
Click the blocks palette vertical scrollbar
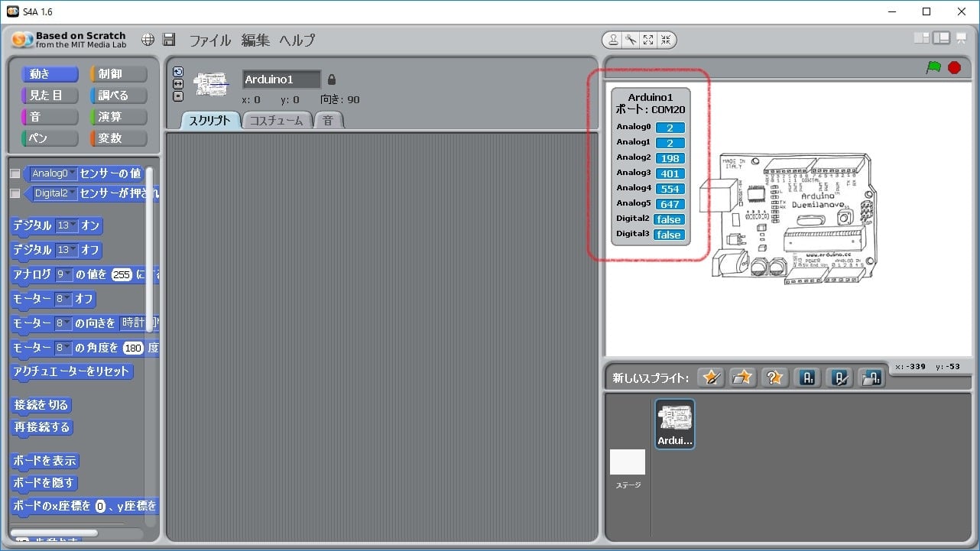[x=149, y=250]
